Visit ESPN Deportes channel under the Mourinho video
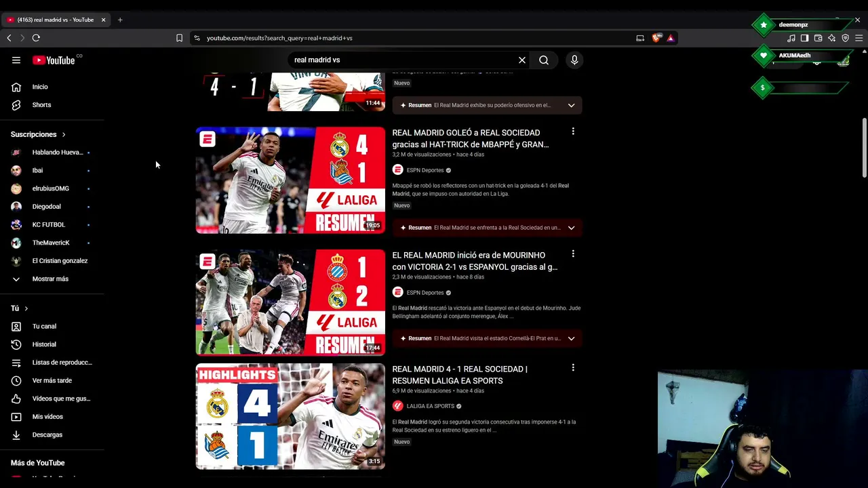Screen dimensions: 868x488 click(425, 293)
